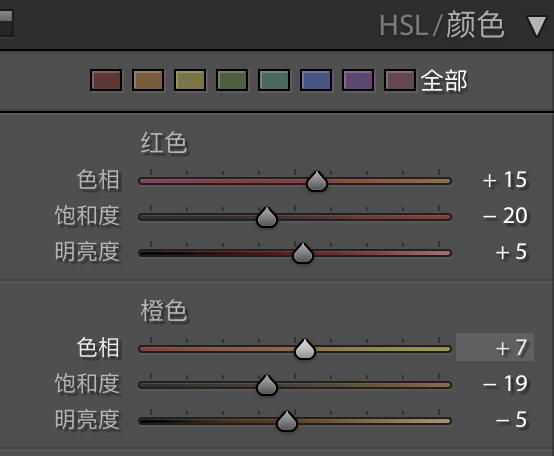Click the 饱和度 label under 红色
Image resolution: width=554 pixels, height=456 pixels.
pyautogui.click(x=87, y=215)
